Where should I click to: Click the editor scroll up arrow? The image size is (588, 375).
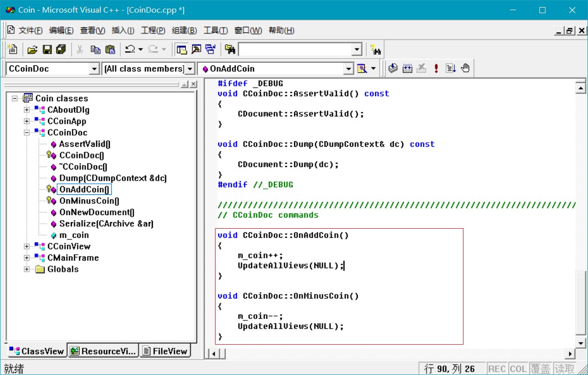[x=580, y=88]
